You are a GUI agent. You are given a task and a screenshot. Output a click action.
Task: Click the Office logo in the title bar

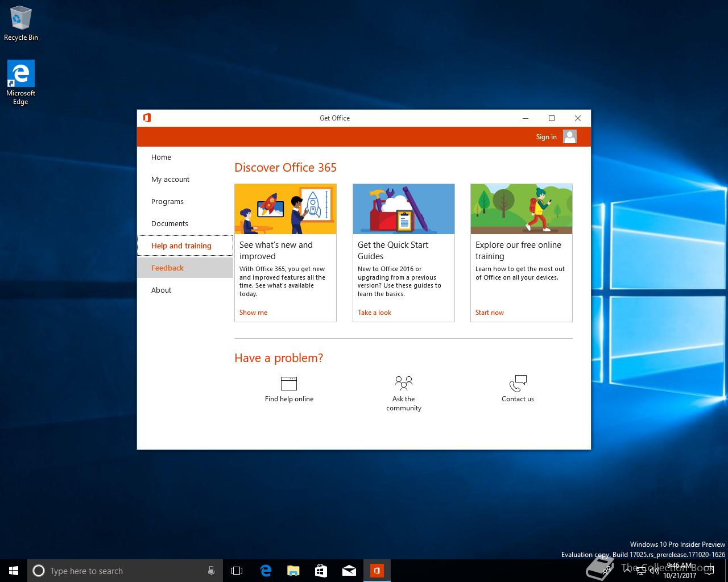[147, 118]
